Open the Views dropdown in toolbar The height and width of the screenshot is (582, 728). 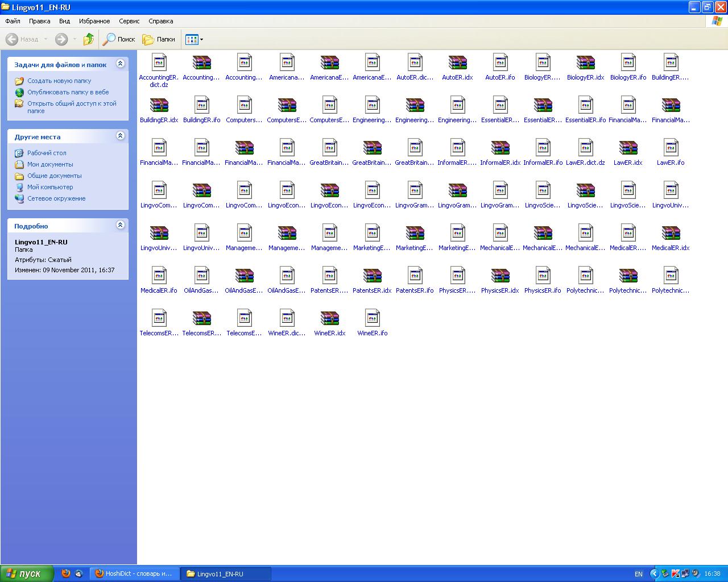[194, 39]
